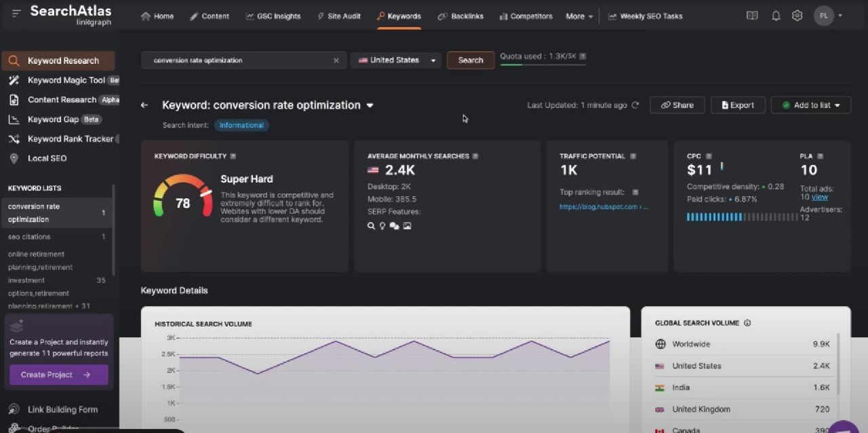Open the United States country dropdown
This screenshot has height=433, width=868.
pos(396,60)
